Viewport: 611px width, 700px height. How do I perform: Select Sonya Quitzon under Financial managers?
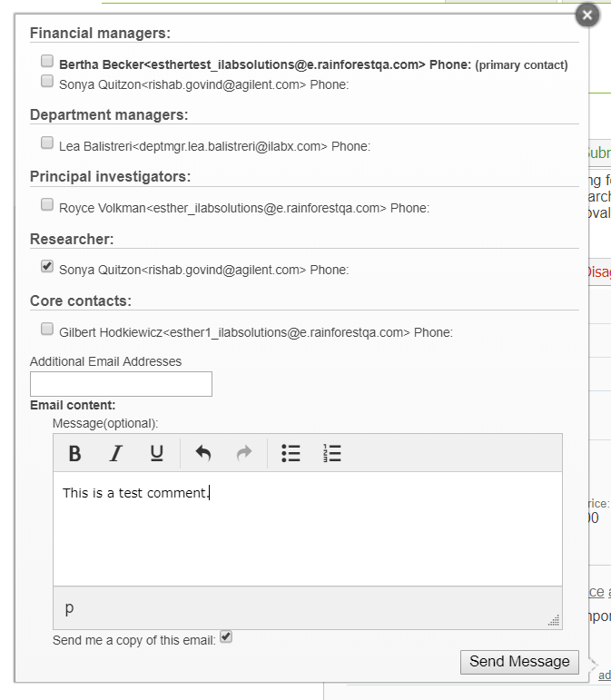(47, 81)
